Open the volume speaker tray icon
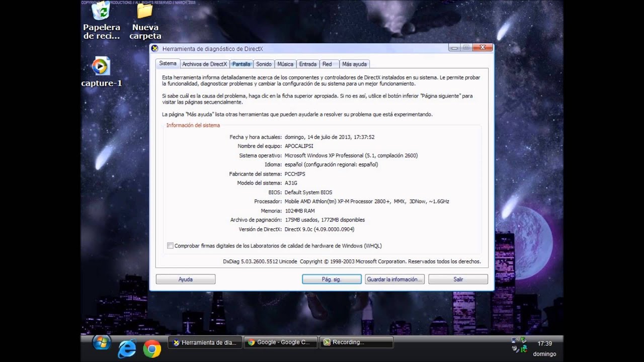Image resolution: width=644 pixels, height=362 pixels. tap(516, 348)
